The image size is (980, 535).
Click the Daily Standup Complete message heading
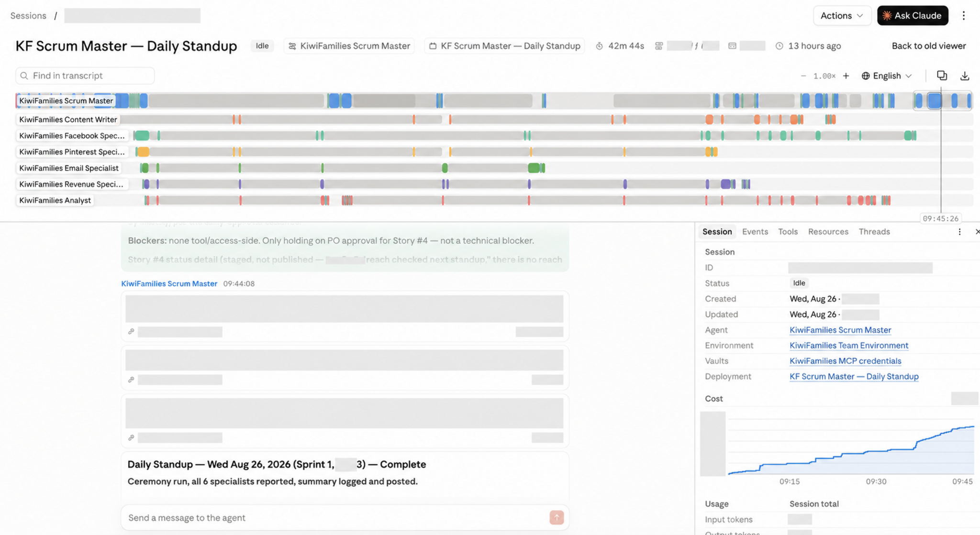coord(277,464)
